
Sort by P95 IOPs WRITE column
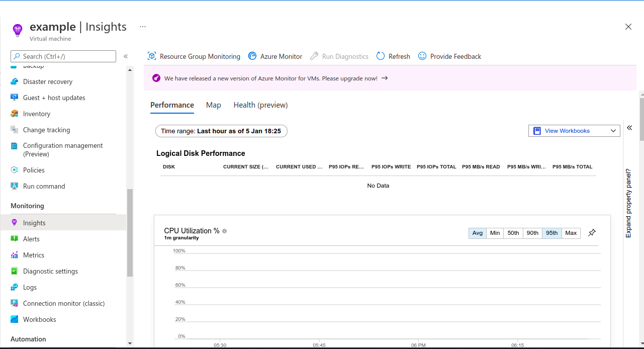391,166
